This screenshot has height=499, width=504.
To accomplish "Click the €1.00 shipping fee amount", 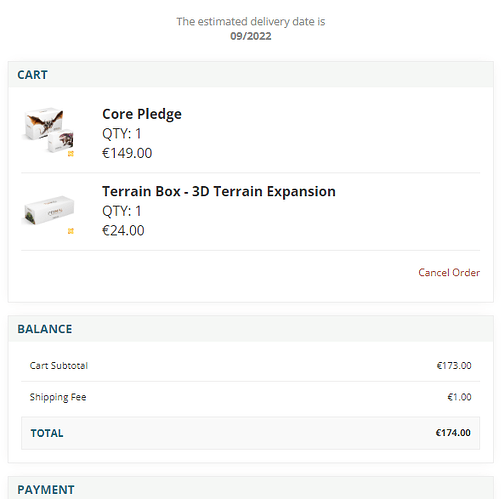I will (x=459, y=397).
